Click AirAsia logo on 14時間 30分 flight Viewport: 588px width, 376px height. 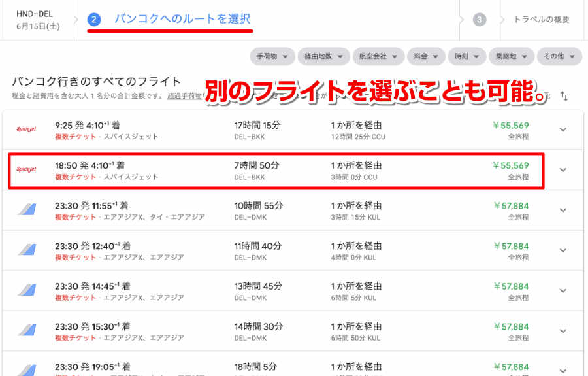(x=27, y=330)
